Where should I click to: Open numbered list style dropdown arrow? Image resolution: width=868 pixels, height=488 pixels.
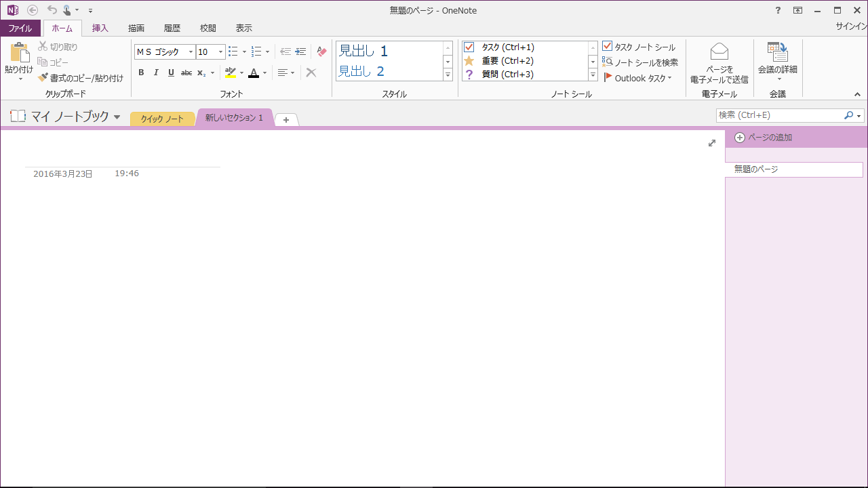coord(267,52)
